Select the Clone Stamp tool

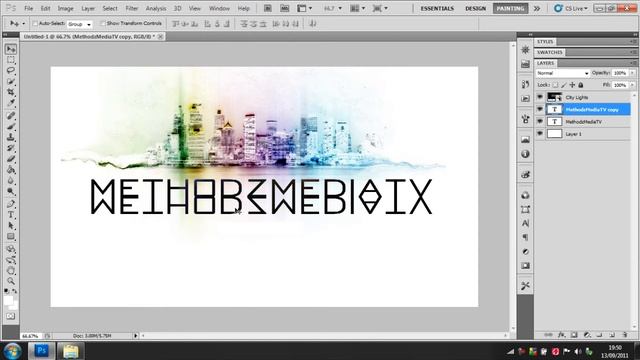tap(11, 137)
